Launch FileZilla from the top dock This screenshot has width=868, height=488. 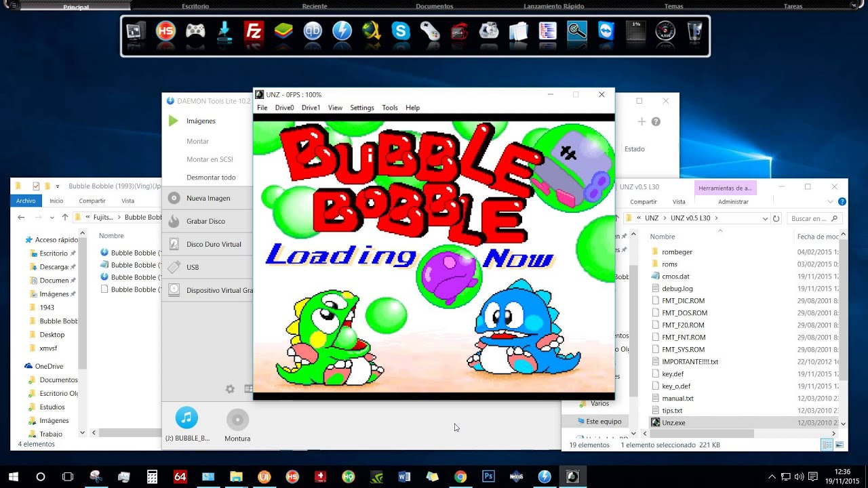pyautogui.click(x=253, y=31)
